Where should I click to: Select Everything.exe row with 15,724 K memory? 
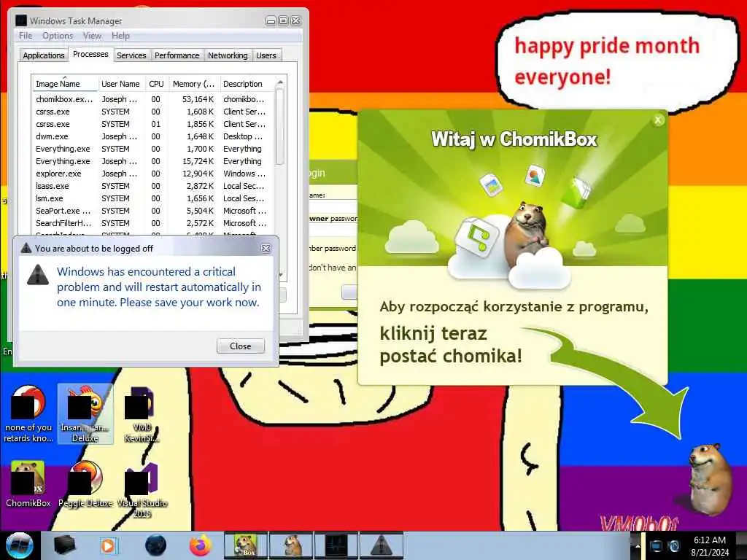click(153, 161)
